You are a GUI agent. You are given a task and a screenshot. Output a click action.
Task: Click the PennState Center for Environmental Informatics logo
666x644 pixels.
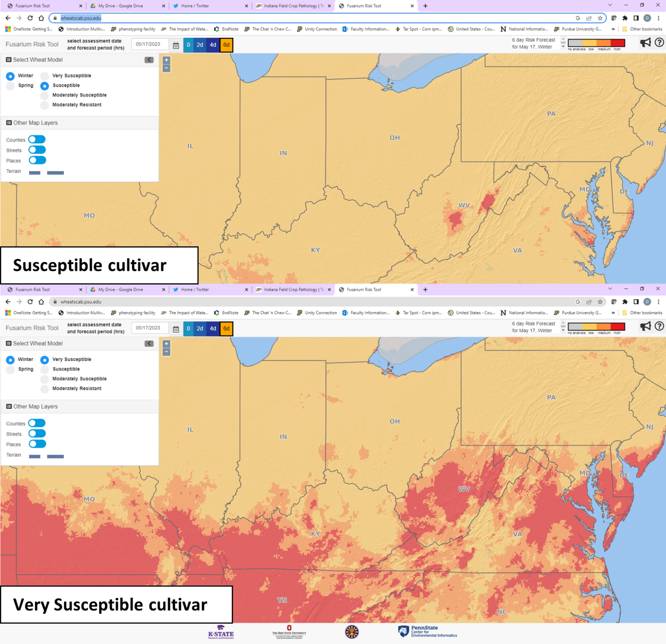(x=427, y=632)
